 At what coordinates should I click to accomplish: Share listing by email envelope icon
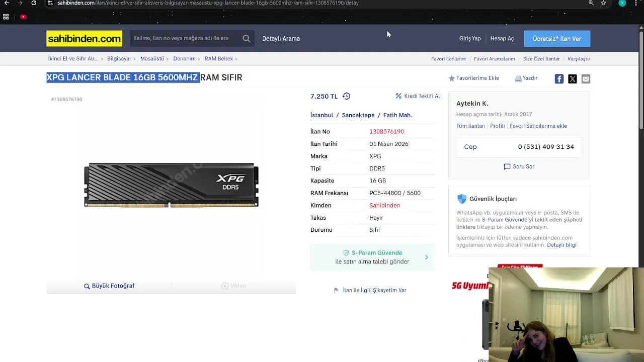[586, 79]
